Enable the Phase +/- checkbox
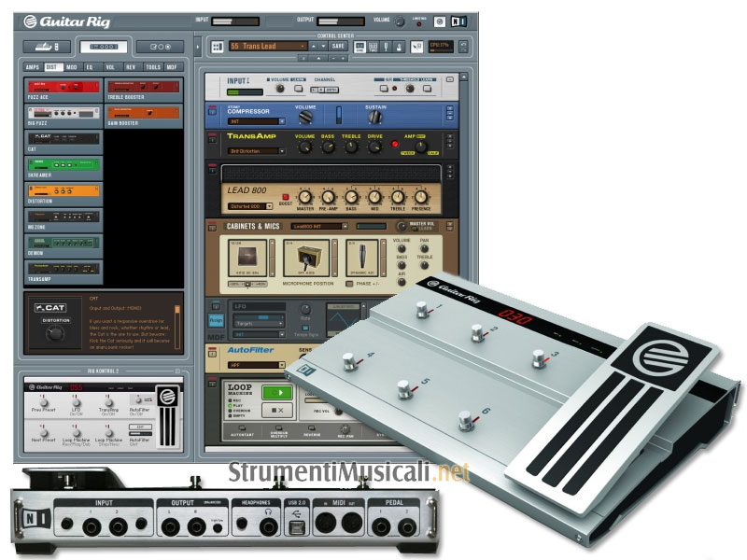Screen dimensions: 747x560 [x=349, y=283]
